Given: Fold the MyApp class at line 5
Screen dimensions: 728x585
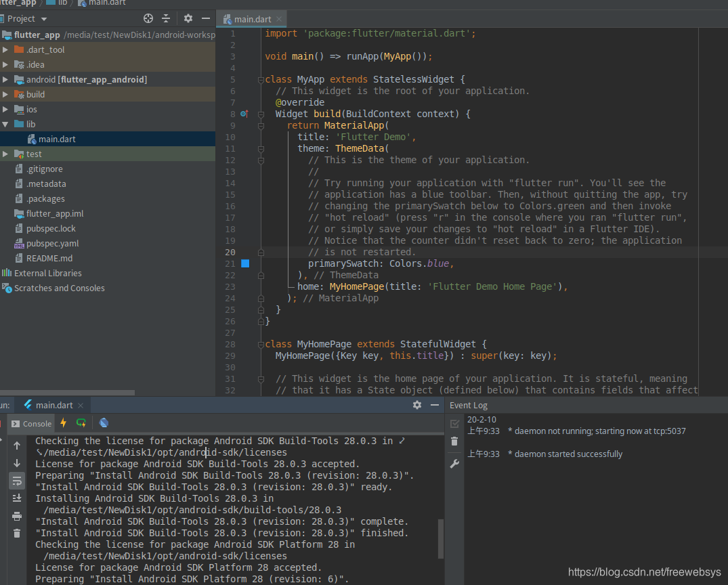Looking at the screenshot, I should [261, 80].
